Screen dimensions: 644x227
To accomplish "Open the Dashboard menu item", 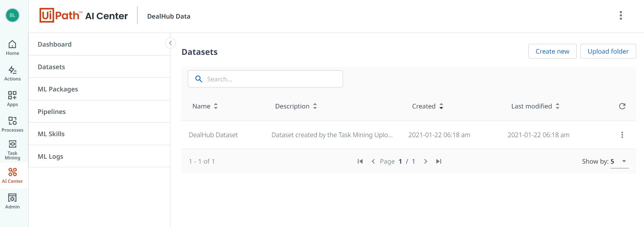I will [x=99, y=44].
